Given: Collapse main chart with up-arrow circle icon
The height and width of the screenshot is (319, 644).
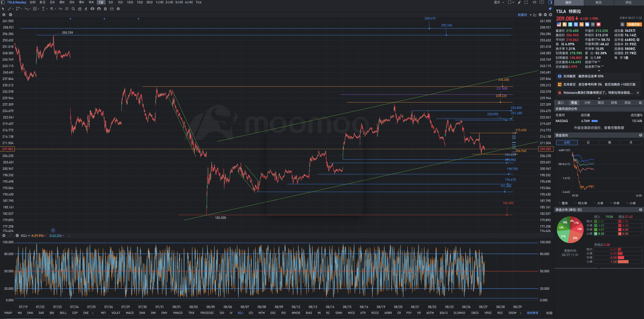Looking at the screenshot, I should click(11, 15).
